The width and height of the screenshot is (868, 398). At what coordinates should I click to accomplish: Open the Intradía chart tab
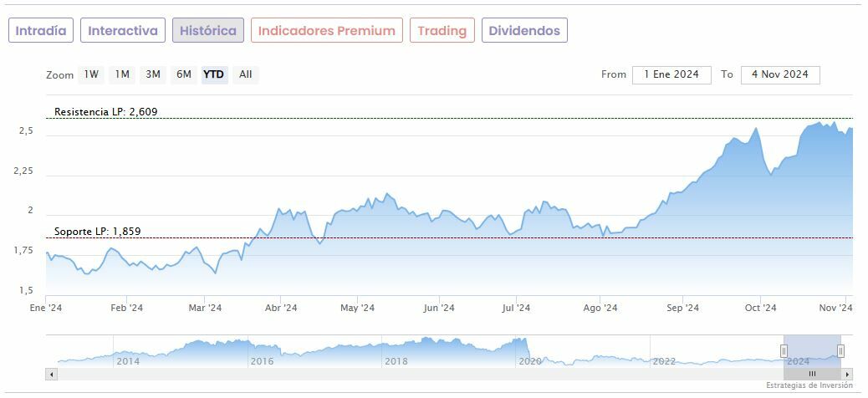[41, 31]
